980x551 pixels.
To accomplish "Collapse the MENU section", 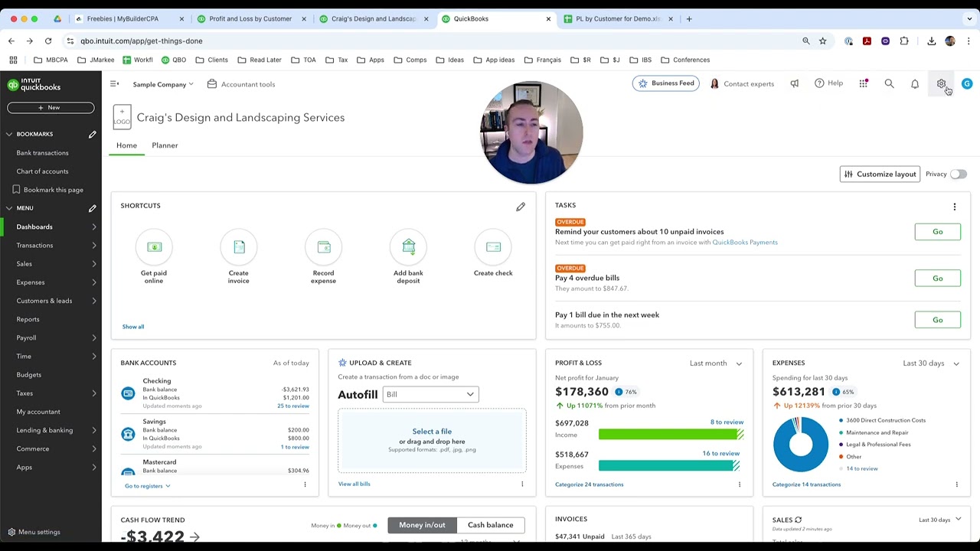I will (9, 208).
